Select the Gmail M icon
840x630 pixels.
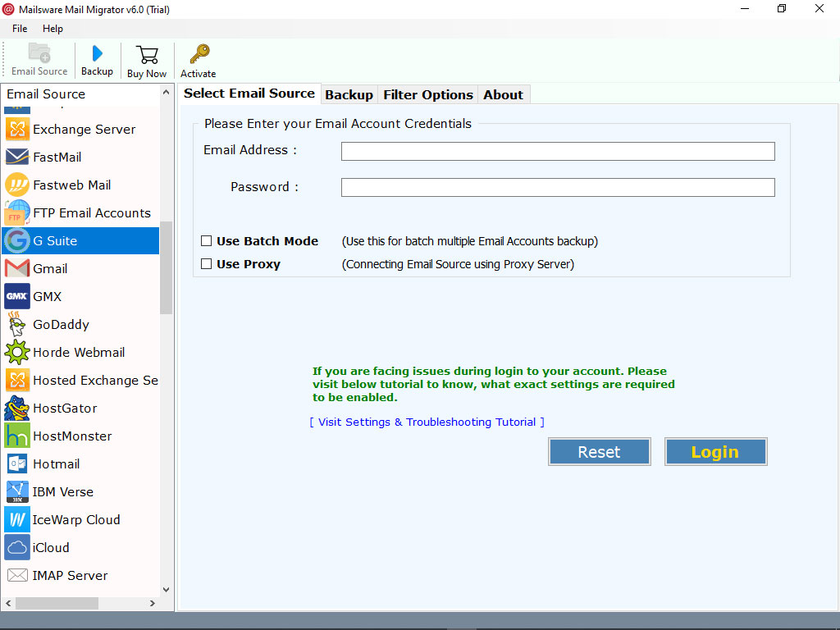pos(17,268)
